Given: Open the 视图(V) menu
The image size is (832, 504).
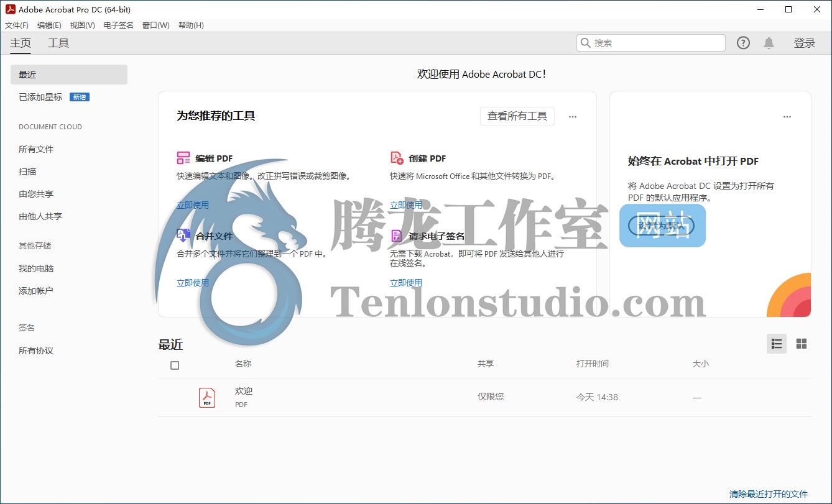Looking at the screenshot, I should point(83,25).
